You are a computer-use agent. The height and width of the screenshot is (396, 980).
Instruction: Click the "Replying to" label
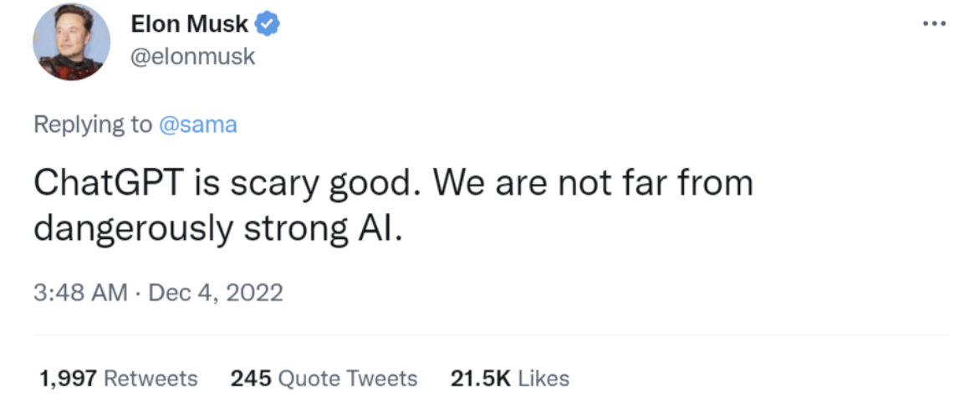[x=93, y=125]
